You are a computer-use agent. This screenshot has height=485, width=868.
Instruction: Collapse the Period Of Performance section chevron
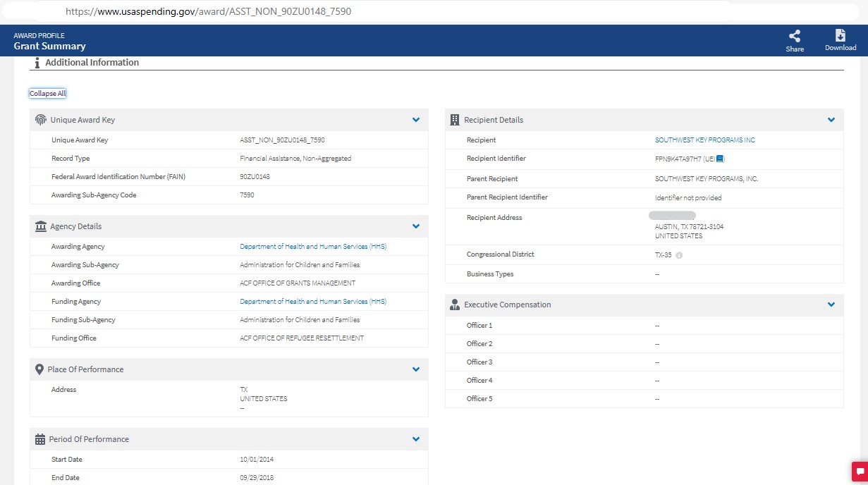(416, 439)
